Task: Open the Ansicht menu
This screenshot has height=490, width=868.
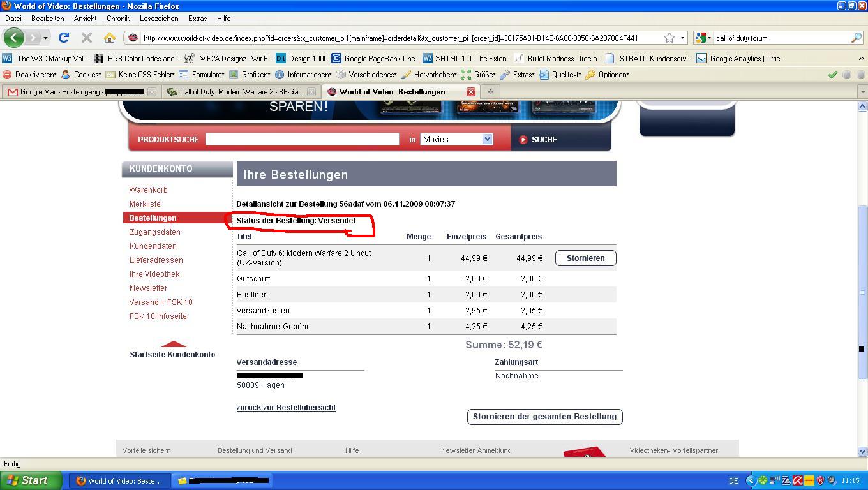Action: [85, 19]
